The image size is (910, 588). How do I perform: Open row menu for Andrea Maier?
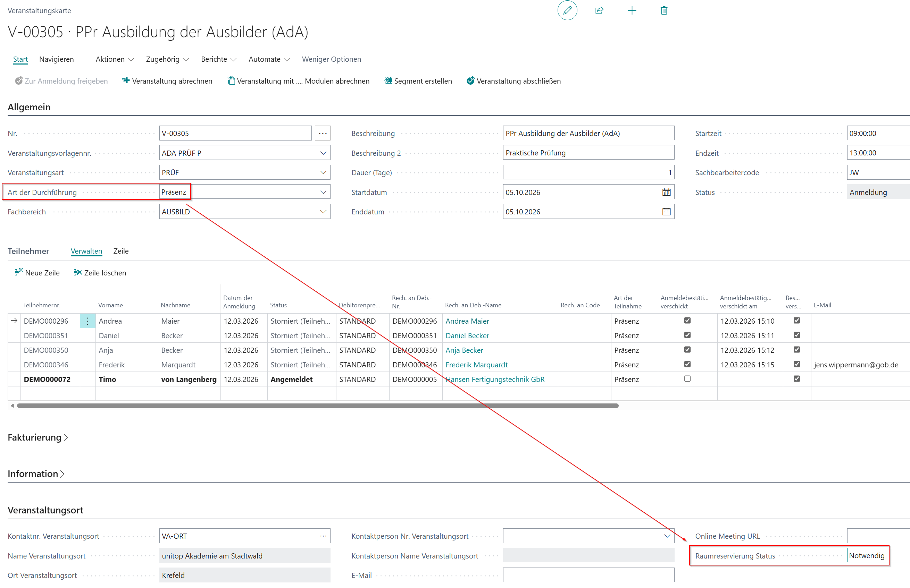tap(87, 321)
